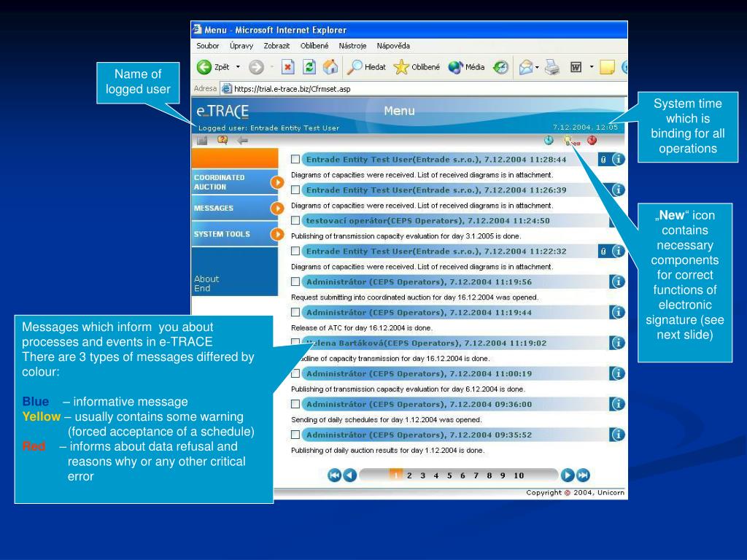The height and width of the screenshot is (560, 747).
Task: Click the grey Forward arrow button
Action: pyautogui.click(x=256, y=67)
